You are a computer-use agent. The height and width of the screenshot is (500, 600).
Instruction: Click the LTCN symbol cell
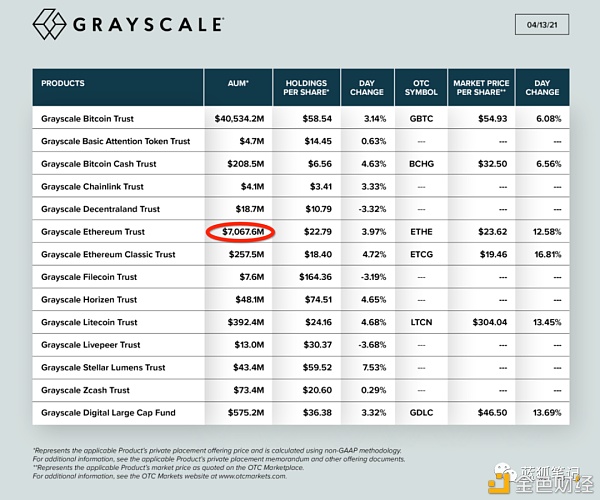click(x=421, y=322)
